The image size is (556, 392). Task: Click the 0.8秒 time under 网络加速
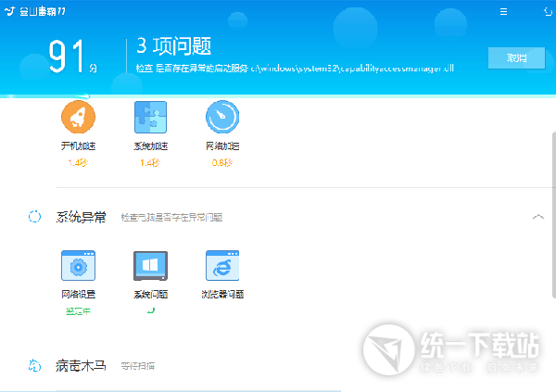(222, 162)
